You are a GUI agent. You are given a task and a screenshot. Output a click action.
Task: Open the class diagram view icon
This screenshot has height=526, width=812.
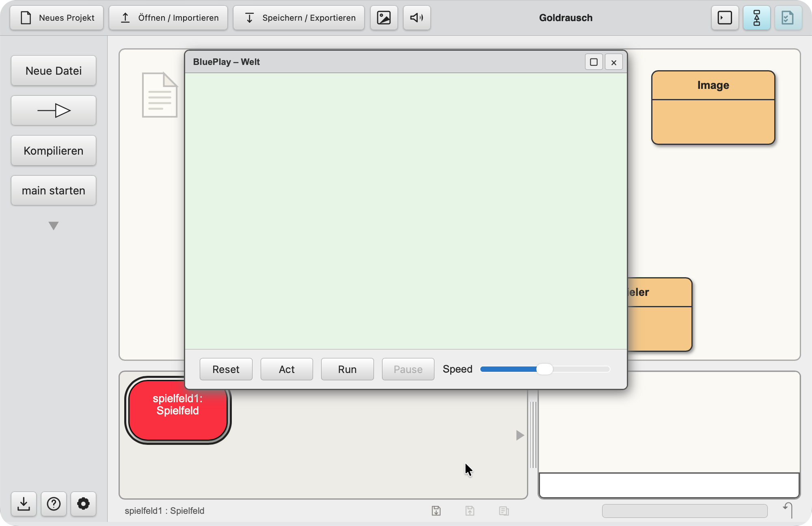[756, 18]
